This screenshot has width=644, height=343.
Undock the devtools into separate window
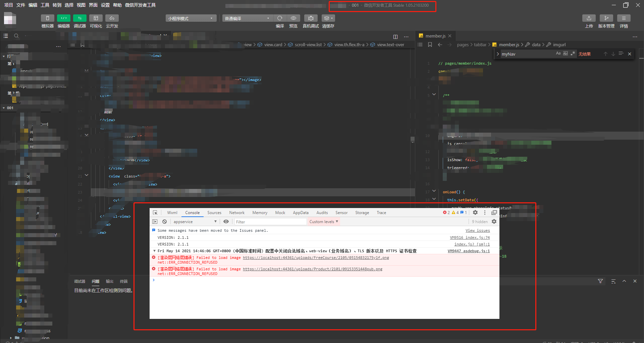coord(494,213)
